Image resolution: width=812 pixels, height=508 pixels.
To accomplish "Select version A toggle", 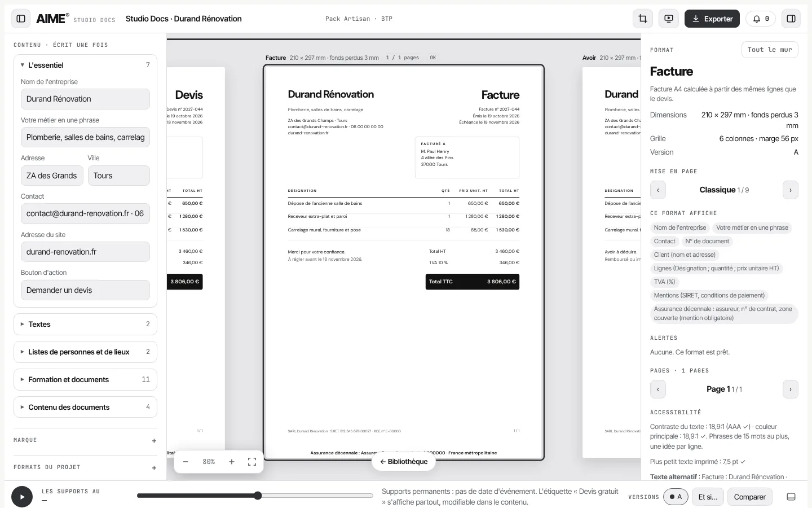I will coord(676,497).
